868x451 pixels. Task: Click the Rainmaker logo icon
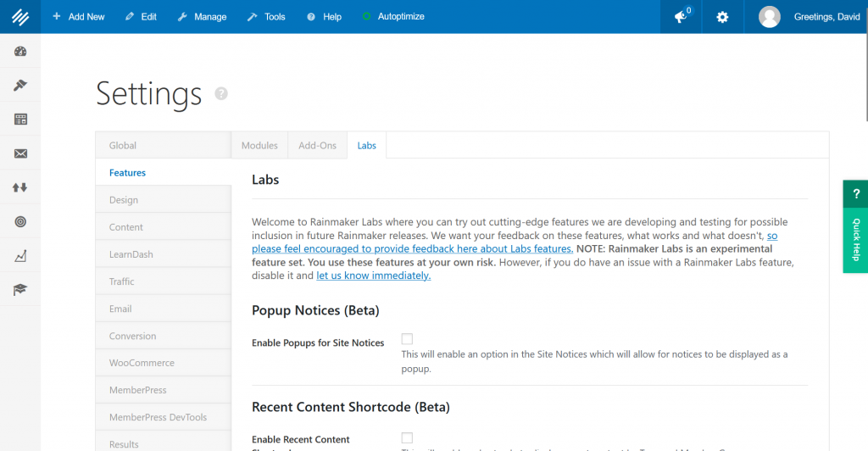point(20,17)
